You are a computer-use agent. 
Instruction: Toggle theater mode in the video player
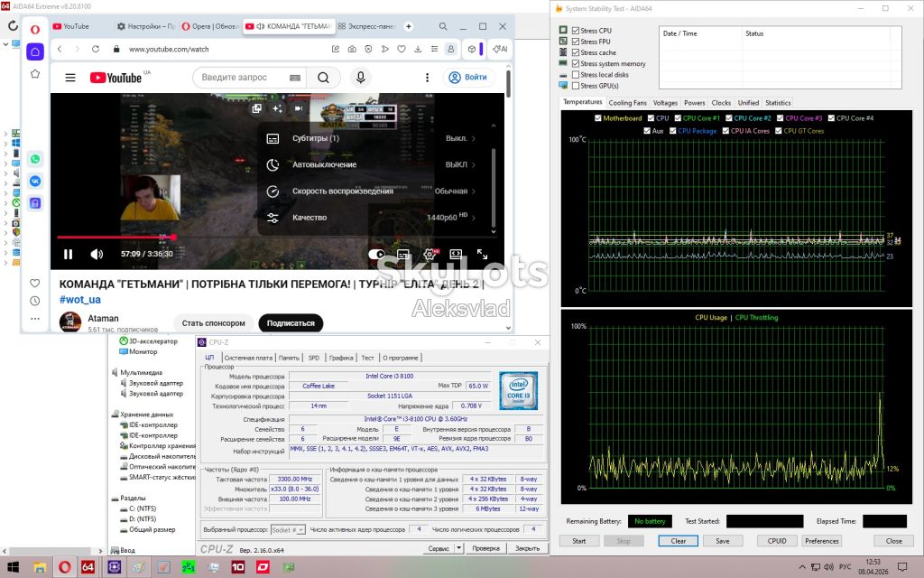(456, 254)
